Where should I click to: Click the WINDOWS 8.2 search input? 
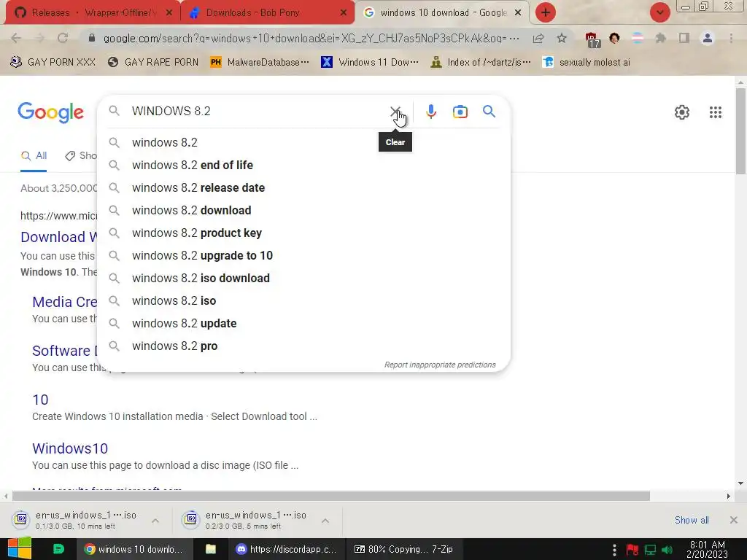pos(258,112)
